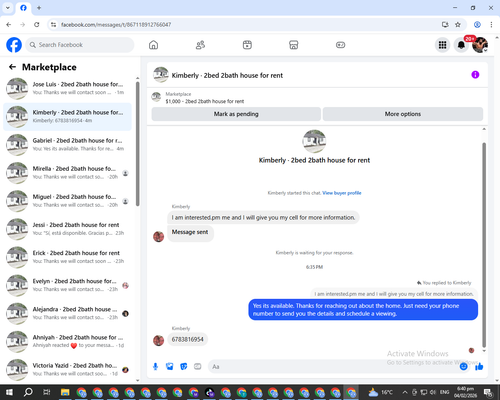Click the $1,000 listing title line
This screenshot has width=500, height=400.
point(205,101)
